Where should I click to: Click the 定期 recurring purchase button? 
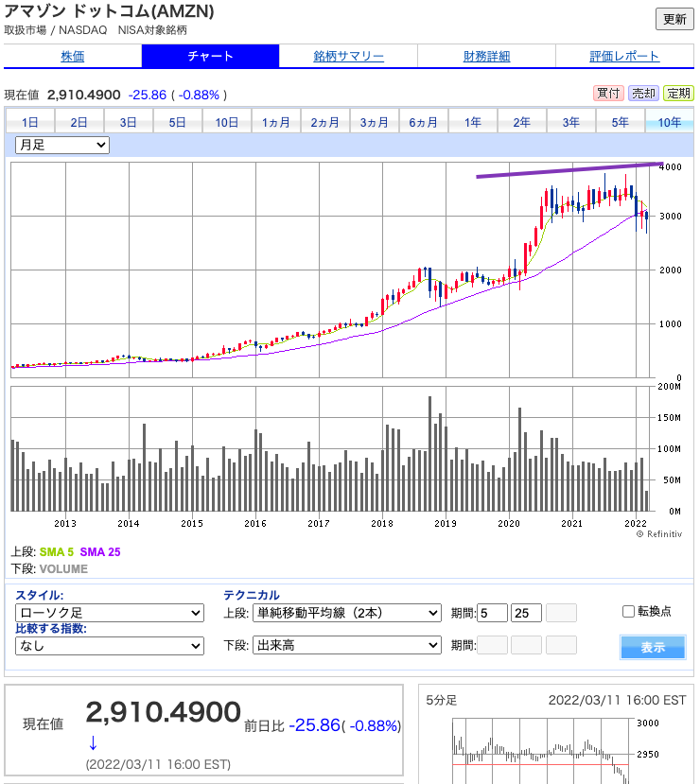pos(678,93)
